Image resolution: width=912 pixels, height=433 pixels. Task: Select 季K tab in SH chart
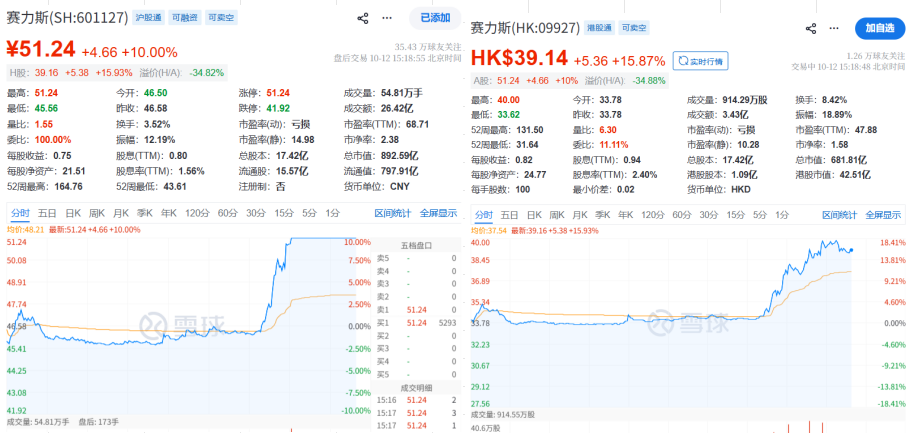[x=145, y=214]
